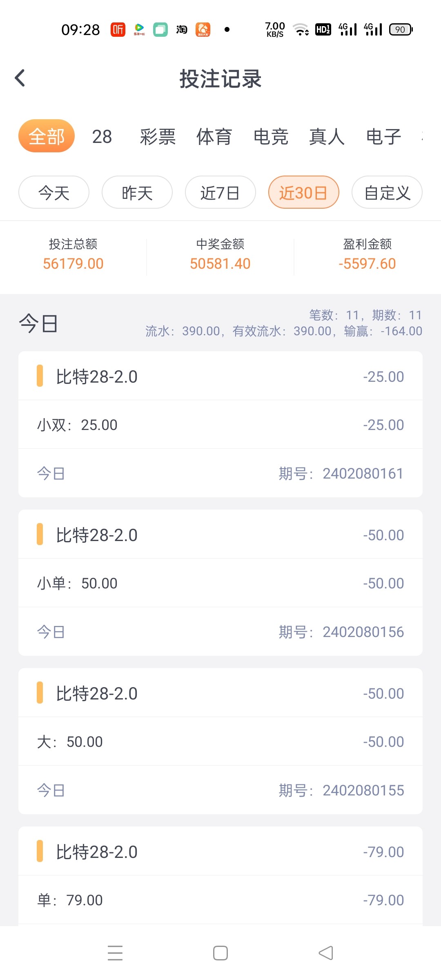Select the 全部 category tab
Viewport: 441px width, 980px height.
[47, 136]
